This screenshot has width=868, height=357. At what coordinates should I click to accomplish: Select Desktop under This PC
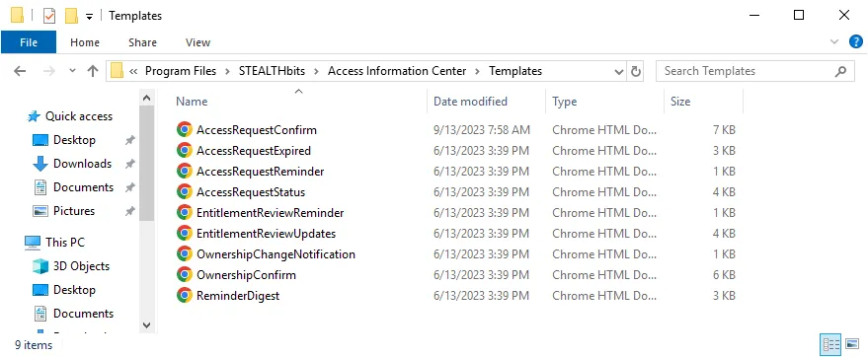point(74,290)
